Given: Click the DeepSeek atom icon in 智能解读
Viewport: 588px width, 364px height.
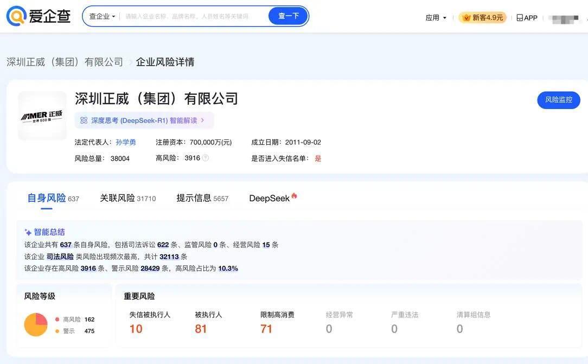Looking at the screenshot, I should (84, 120).
